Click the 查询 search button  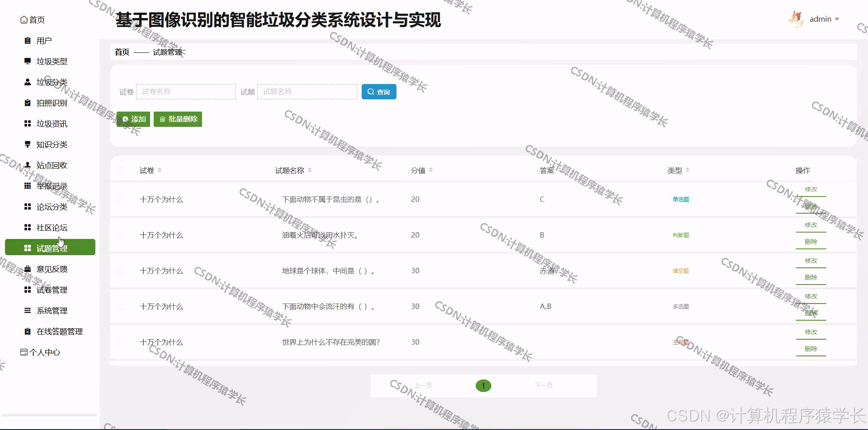pyautogui.click(x=379, y=92)
